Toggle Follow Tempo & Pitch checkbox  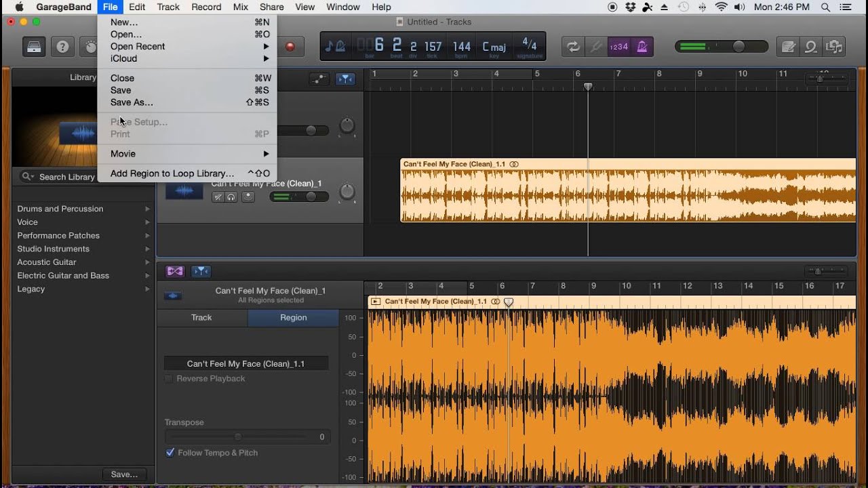click(170, 452)
